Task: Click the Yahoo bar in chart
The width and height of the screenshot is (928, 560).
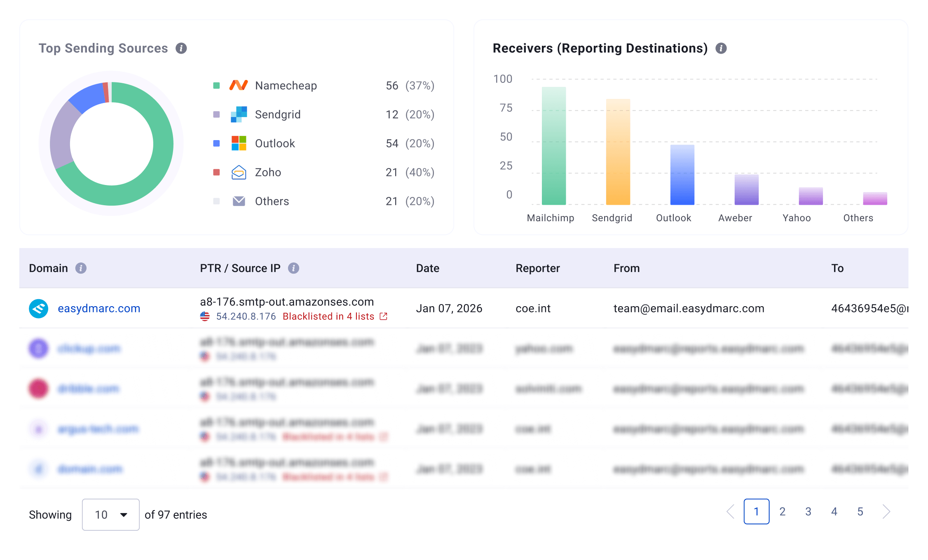Action: point(811,196)
